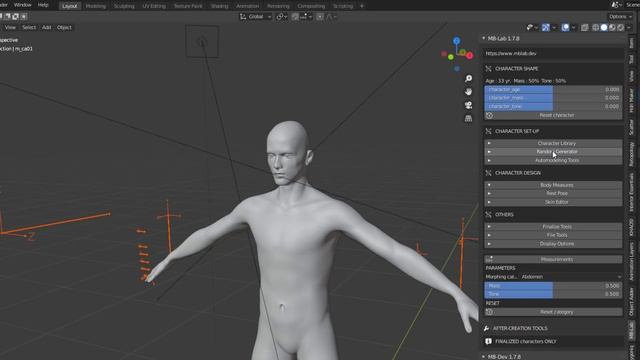This screenshot has width=640, height=360.
Task: Click the Reset category button
Action: pyautogui.click(x=553, y=312)
